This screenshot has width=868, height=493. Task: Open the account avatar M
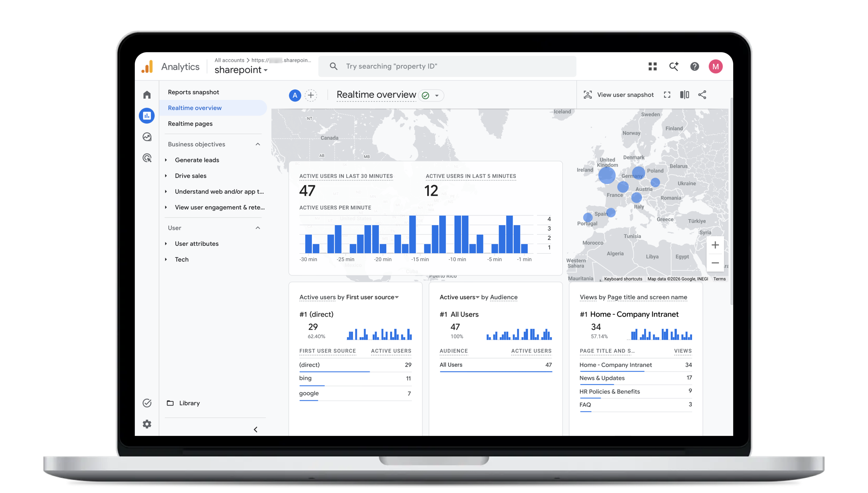tap(715, 66)
